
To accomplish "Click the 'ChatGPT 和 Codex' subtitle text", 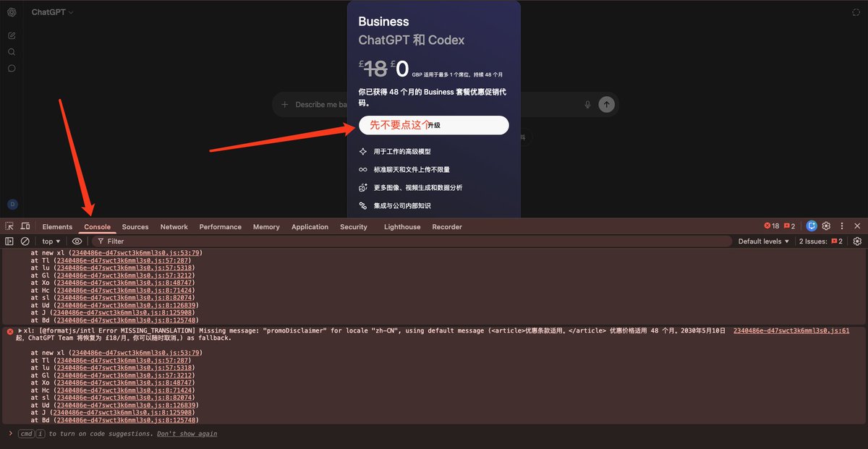I will (412, 40).
